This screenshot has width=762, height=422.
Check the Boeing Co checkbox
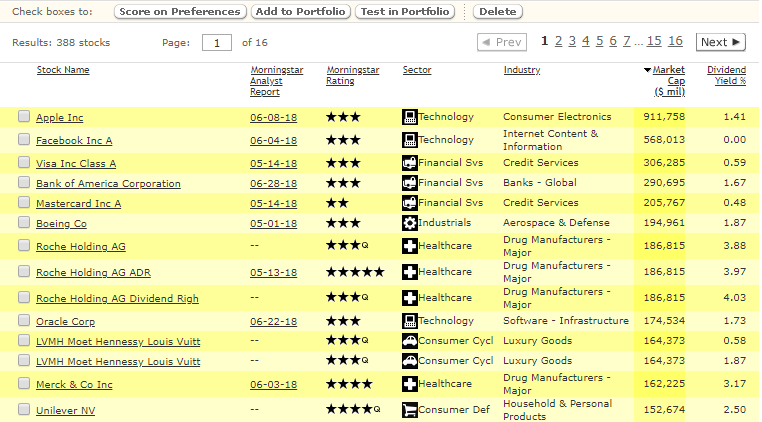coord(24,223)
